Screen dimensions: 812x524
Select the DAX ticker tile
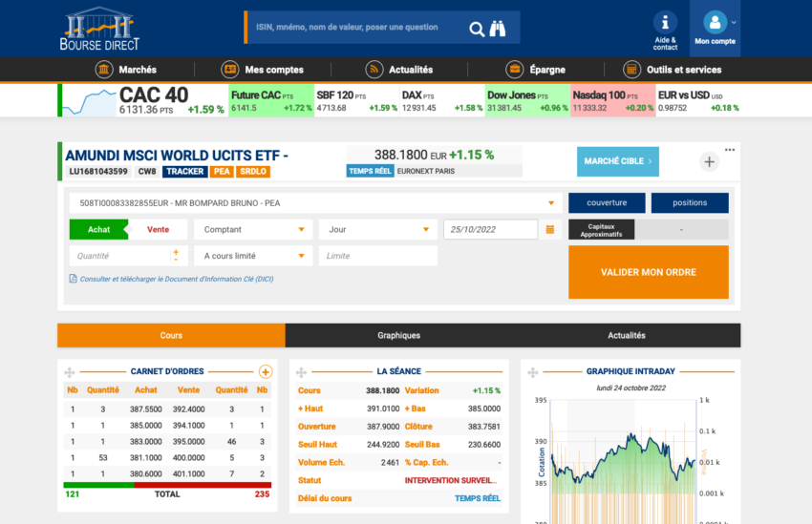(x=442, y=100)
